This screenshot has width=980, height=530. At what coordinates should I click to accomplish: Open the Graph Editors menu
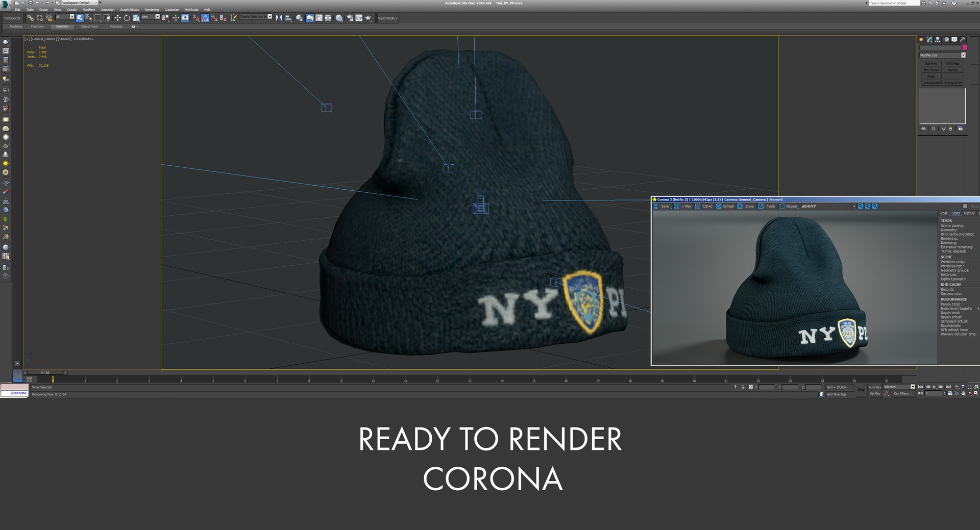coord(130,10)
